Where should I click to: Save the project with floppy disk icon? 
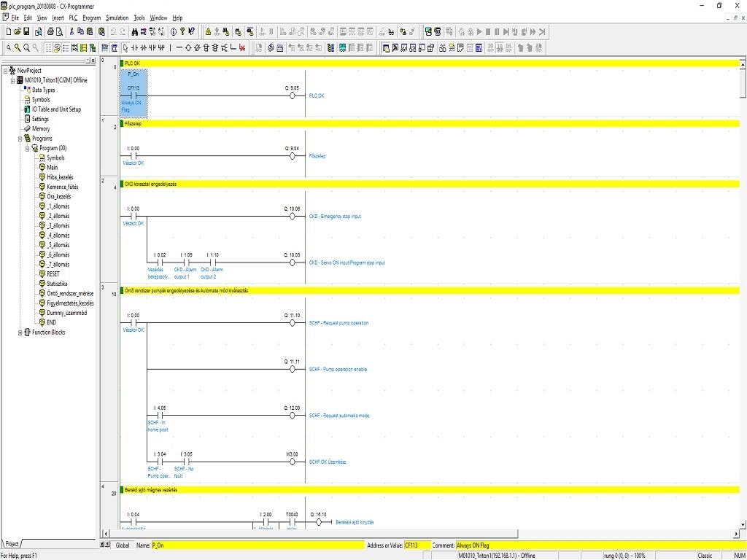click(x=26, y=32)
